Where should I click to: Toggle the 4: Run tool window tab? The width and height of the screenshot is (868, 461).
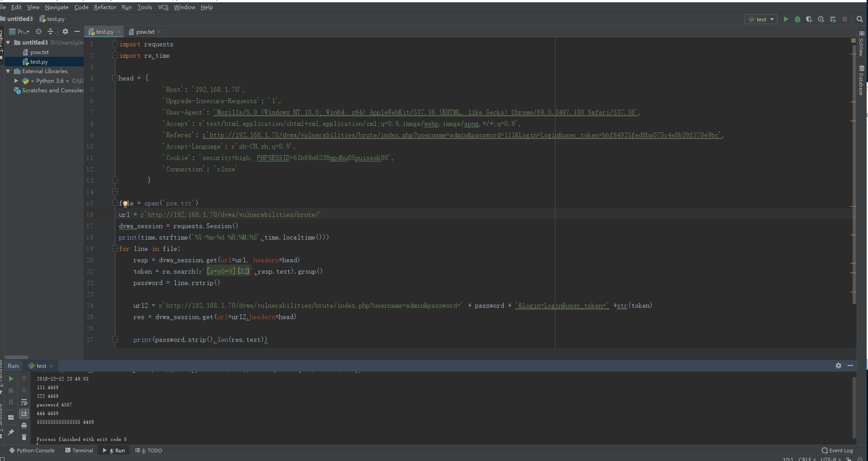click(x=114, y=451)
